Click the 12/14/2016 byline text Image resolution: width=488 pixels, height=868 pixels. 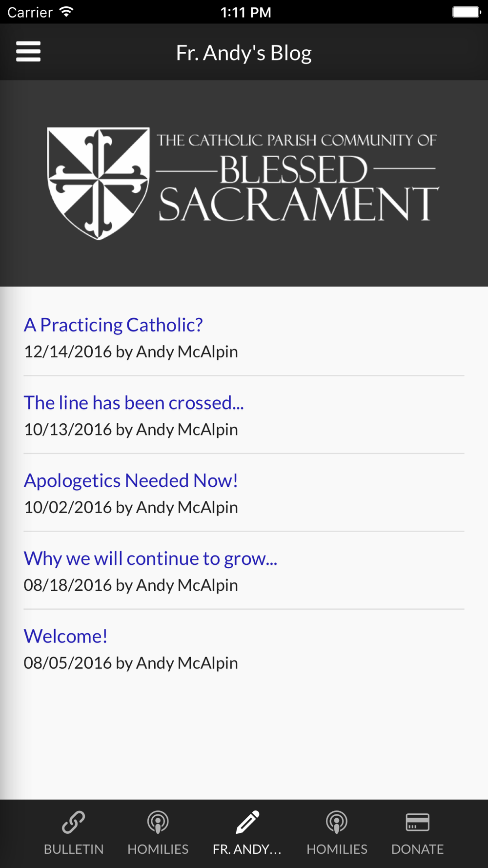pos(131,351)
